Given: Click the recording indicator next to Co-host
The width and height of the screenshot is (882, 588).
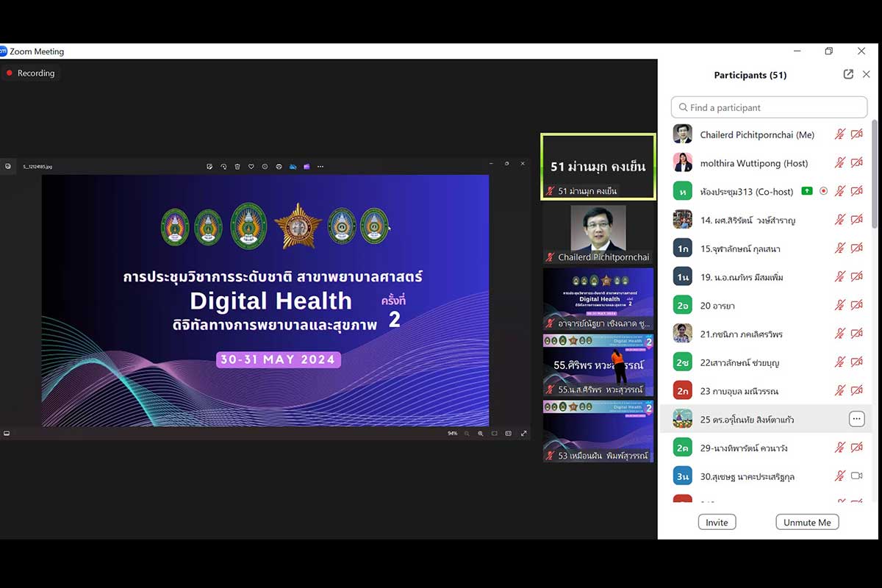Looking at the screenshot, I should (x=823, y=191).
